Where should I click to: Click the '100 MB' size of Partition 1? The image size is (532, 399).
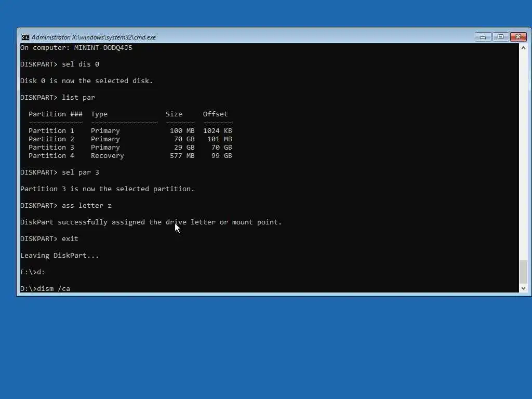pos(182,130)
